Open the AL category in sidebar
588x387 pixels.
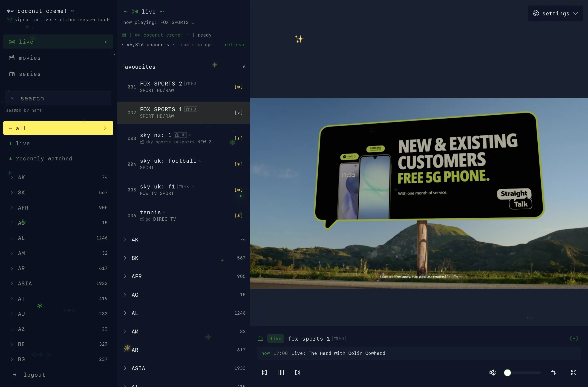click(58, 238)
